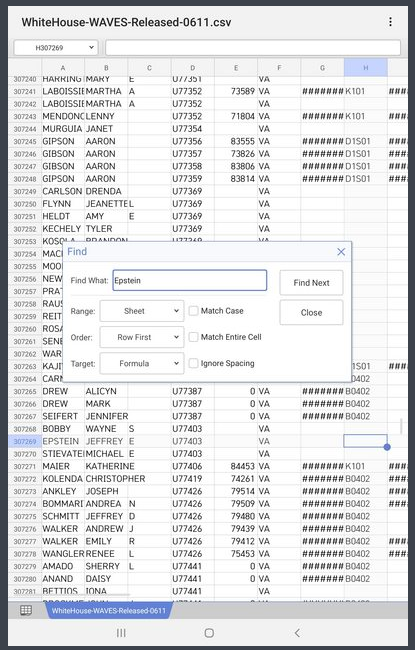Click the vertical scrollbar thumb
This screenshot has width=415, height=650.
click(x=401, y=427)
